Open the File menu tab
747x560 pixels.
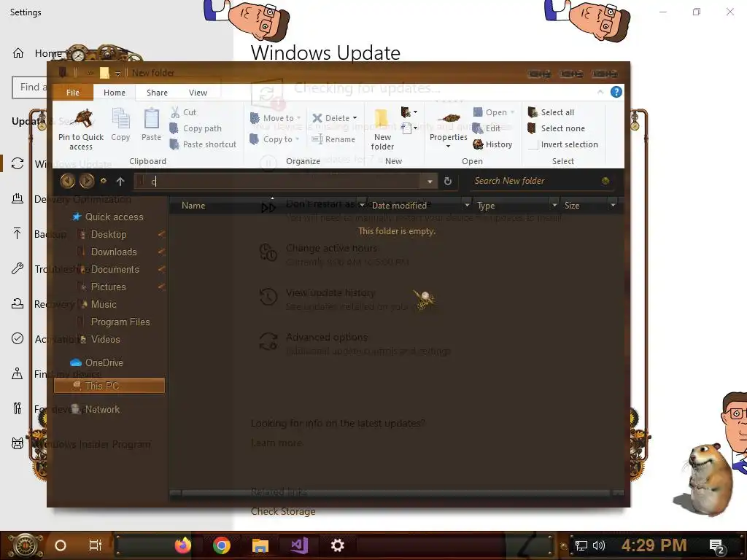coord(73,93)
